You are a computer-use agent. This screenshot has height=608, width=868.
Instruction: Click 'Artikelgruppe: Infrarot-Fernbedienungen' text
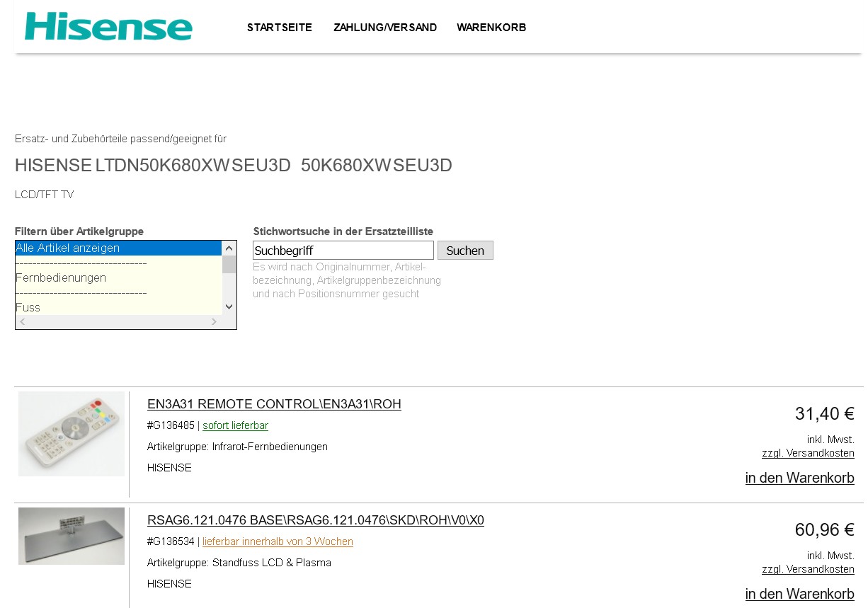click(x=237, y=447)
